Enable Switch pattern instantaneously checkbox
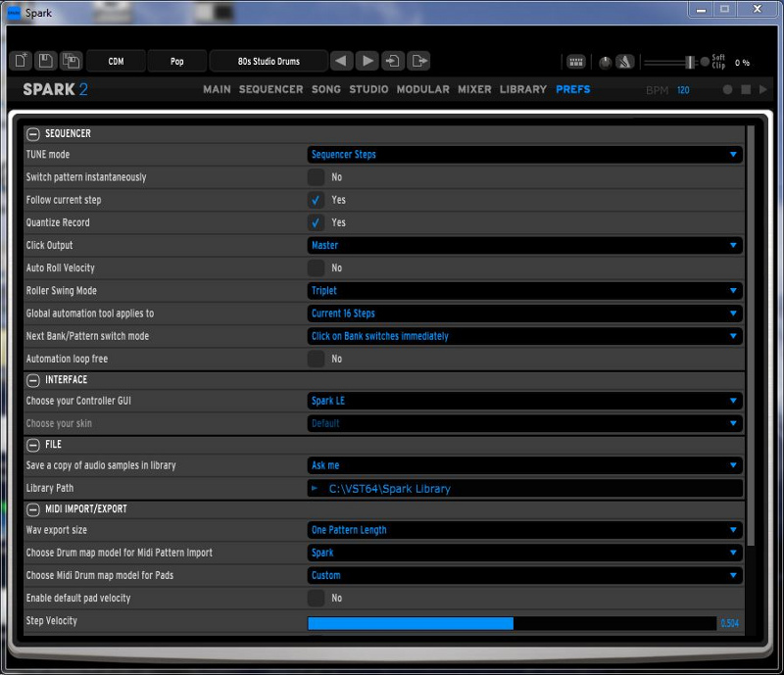 point(316,177)
